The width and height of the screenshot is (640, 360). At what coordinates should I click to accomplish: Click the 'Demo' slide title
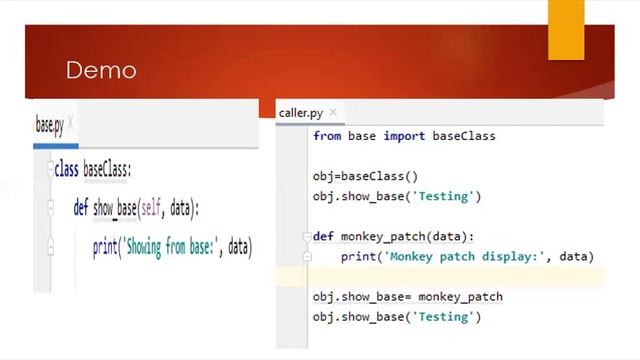coord(101,70)
